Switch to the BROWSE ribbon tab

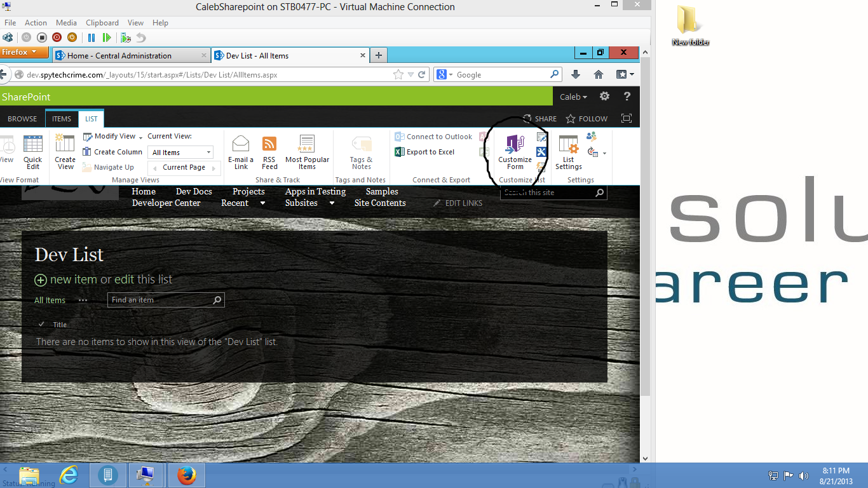click(22, 119)
